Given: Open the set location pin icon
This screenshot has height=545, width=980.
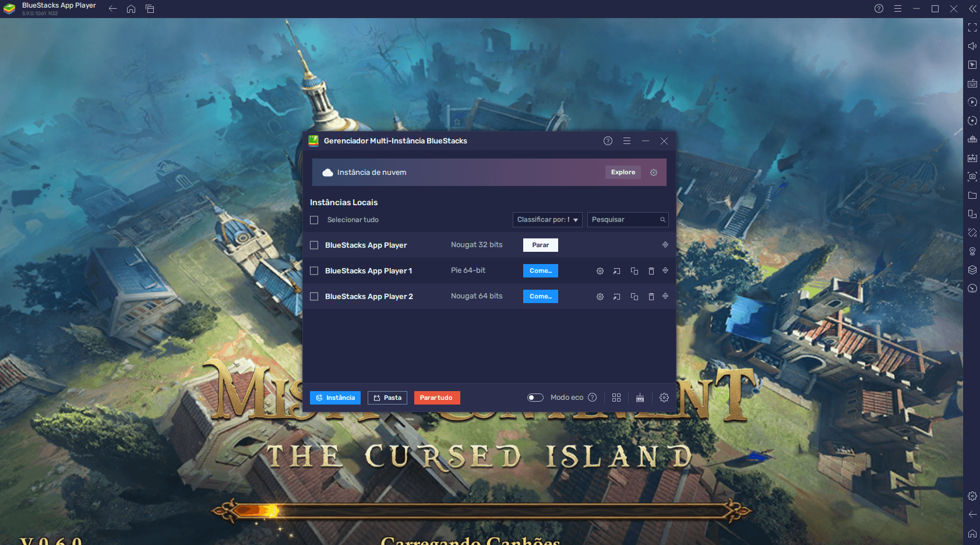Looking at the screenshot, I should tap(972, 251).
